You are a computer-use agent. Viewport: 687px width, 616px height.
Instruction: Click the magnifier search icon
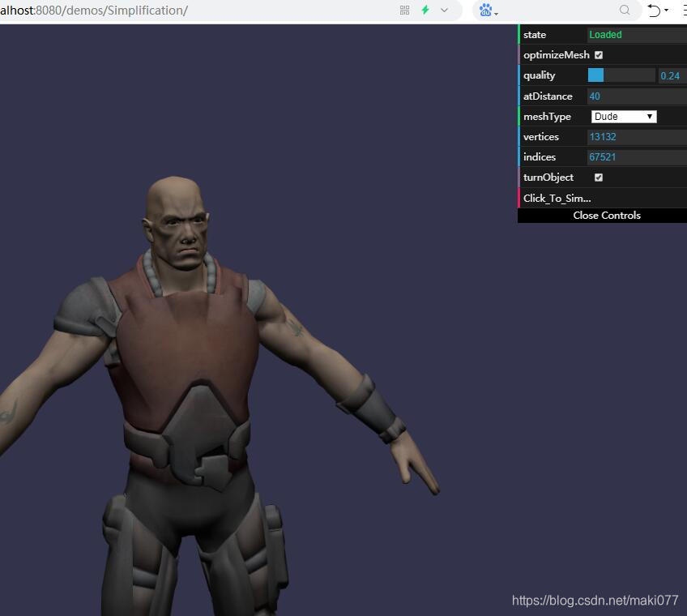point(625,10)
